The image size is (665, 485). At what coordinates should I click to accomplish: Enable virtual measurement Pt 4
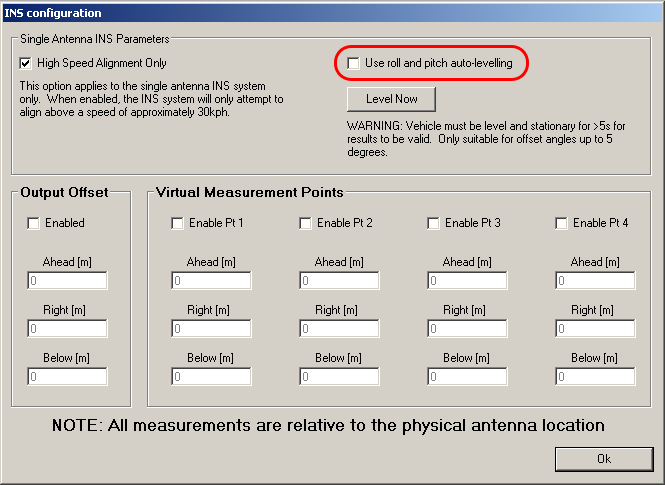pyautogui.click(x=562, y=223)
